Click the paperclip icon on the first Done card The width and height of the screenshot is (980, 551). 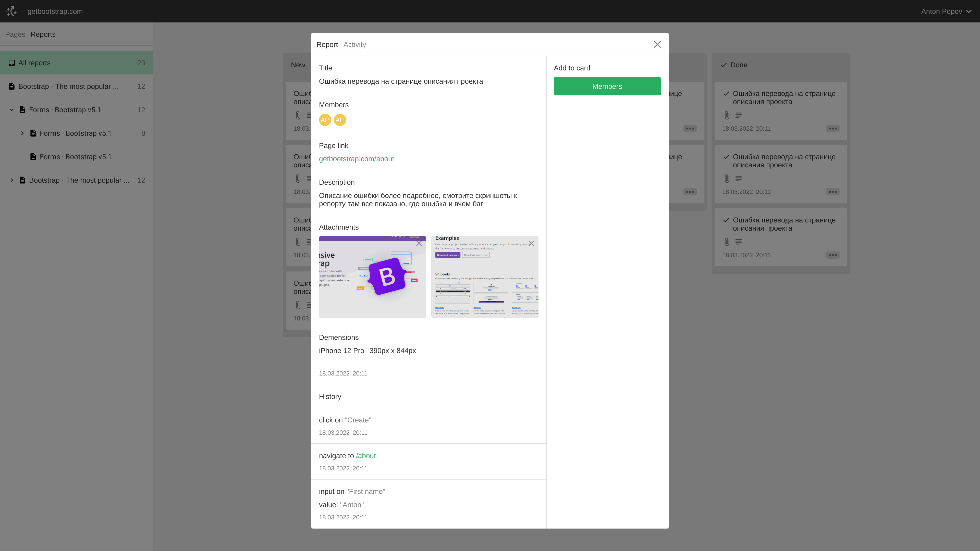[727, 115]
